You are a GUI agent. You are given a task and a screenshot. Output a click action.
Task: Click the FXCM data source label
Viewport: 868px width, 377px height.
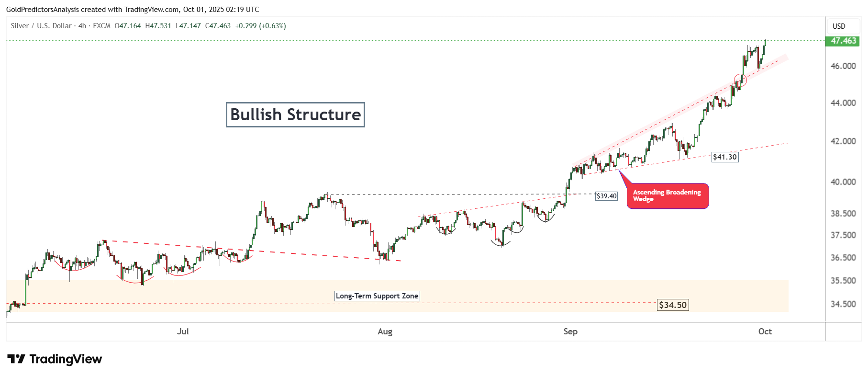click(x=101, y=26)
